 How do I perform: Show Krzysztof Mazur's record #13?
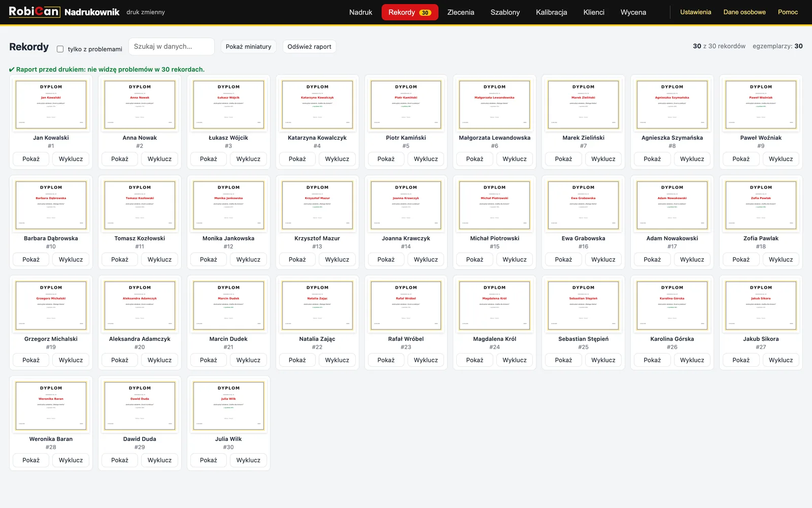pyautogui.click(x=297, y=260)
